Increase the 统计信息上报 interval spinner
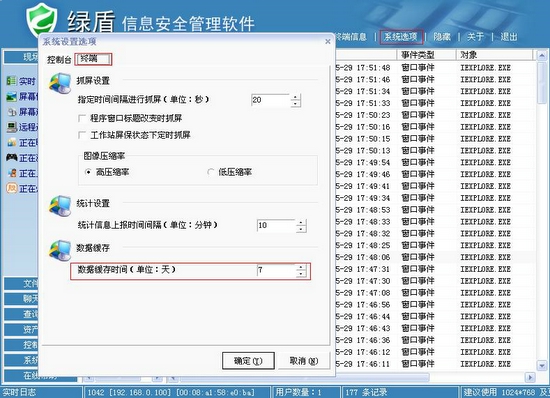The image size is (550, 398). click(301, 223)
